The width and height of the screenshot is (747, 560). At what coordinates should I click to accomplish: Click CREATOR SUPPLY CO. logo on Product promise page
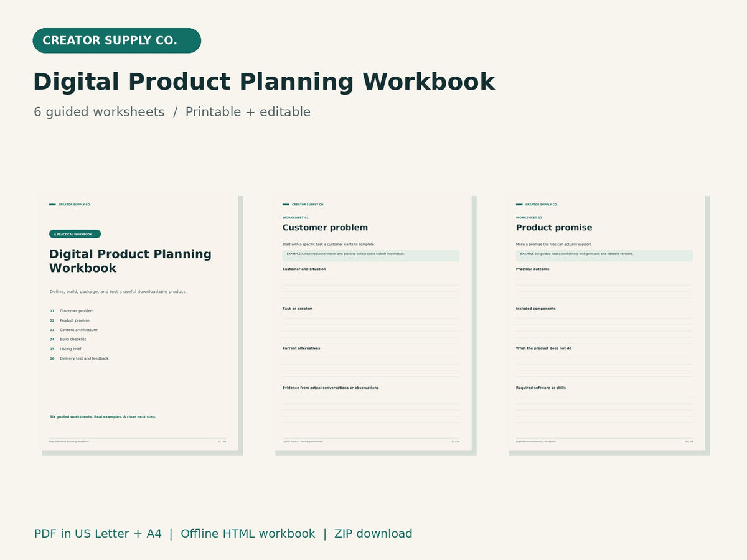pyautogui.click(x=537, y=205)
